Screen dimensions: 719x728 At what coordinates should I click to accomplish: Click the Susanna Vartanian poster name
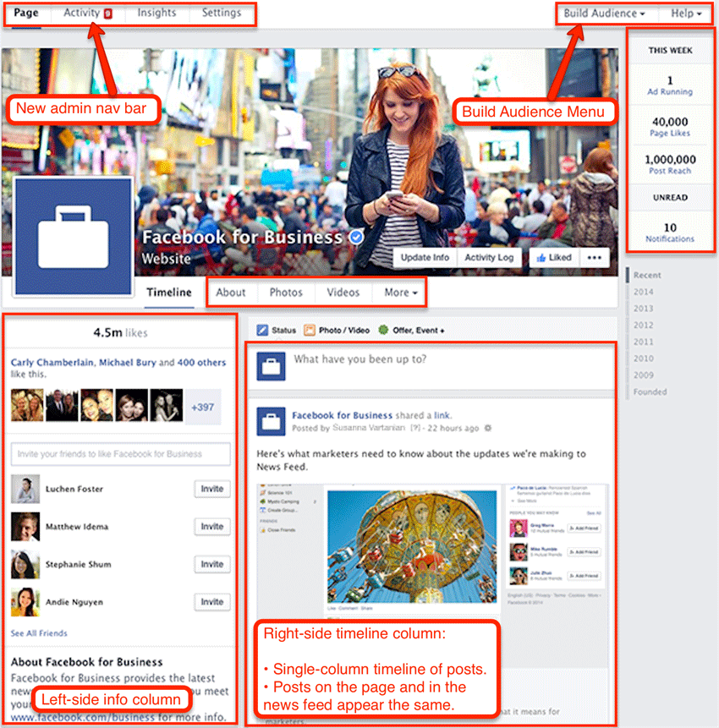[x=369, y=428]
